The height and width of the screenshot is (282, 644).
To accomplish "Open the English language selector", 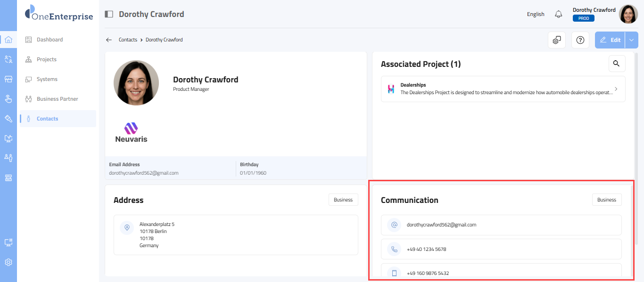I will pyautogui.click(x=536, y=14).
